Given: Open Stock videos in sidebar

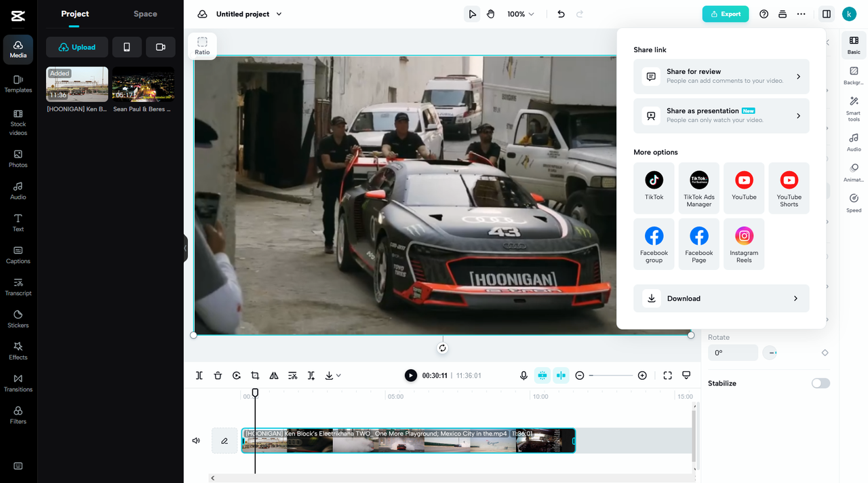Looking at the screenshot, I should tap(18, 123).
